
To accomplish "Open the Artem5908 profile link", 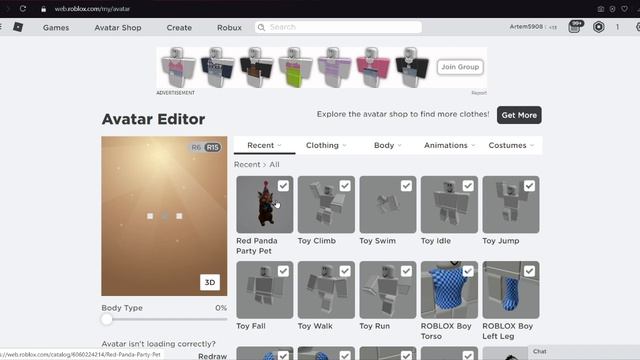I will click(526, 27).
